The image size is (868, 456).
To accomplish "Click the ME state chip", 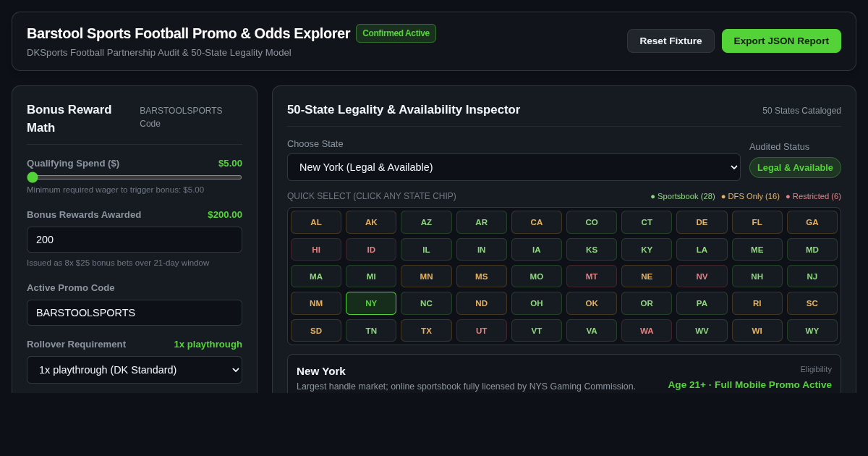I will (757, 250).
